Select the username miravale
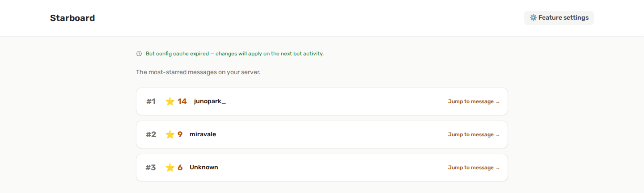 click(x=203, y=134)
